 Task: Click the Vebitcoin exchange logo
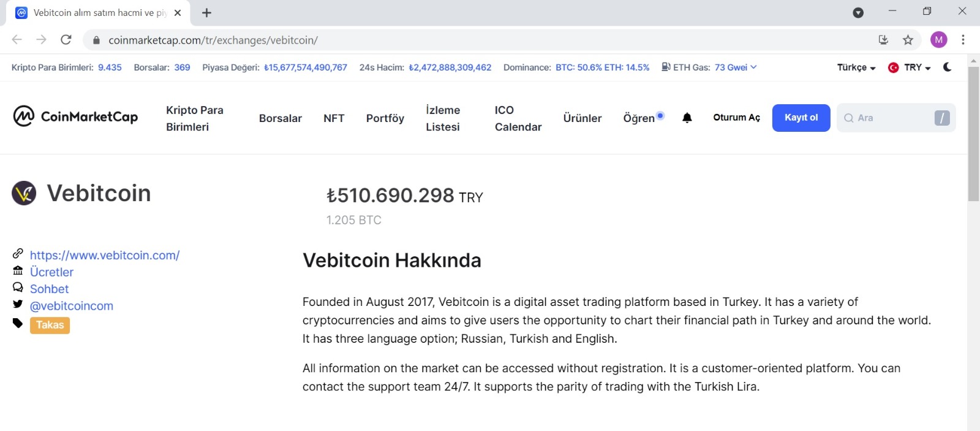24,193
